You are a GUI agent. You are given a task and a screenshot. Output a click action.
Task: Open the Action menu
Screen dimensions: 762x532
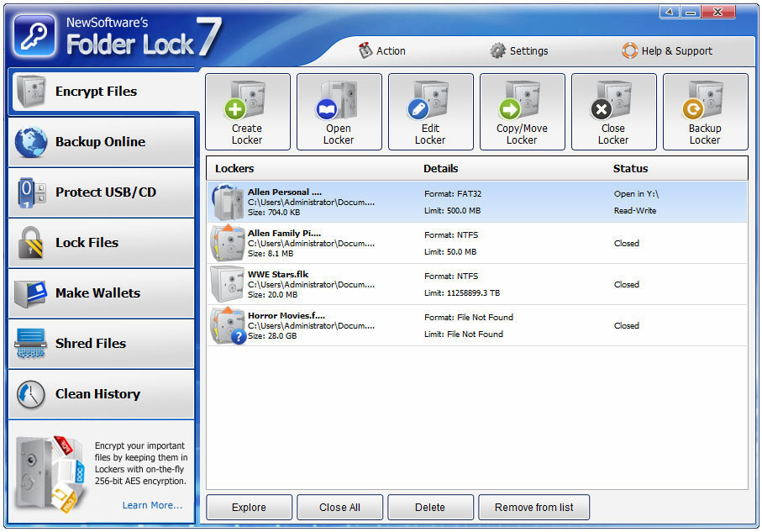pos(382,50)
